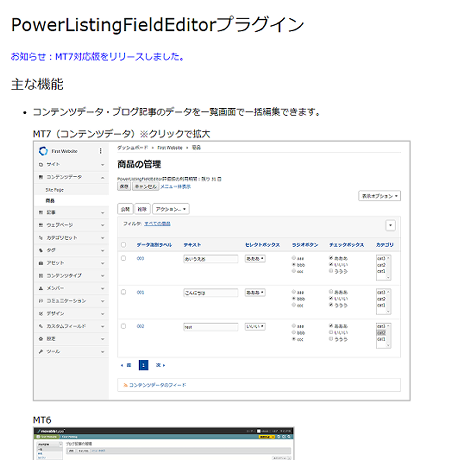The image size is (470, 460).
Task: Click the デザイン sidebar icon
Action: pyautogui.click(x=41, y=314)
